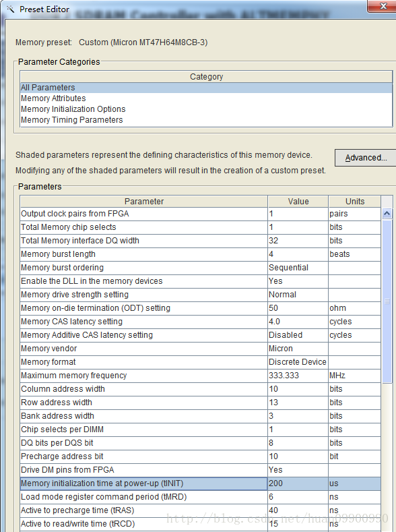396x532 pixels.
Task: Change Memory CAS latency value 4.0
Action: point(298,322)
